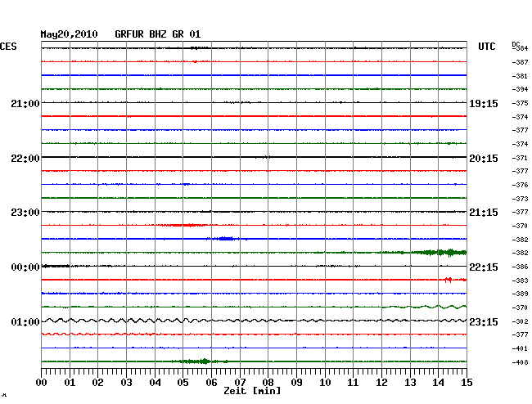Click the DC value '-381'
This screenshot has width=532, height=404.
(x=520, y=76)
